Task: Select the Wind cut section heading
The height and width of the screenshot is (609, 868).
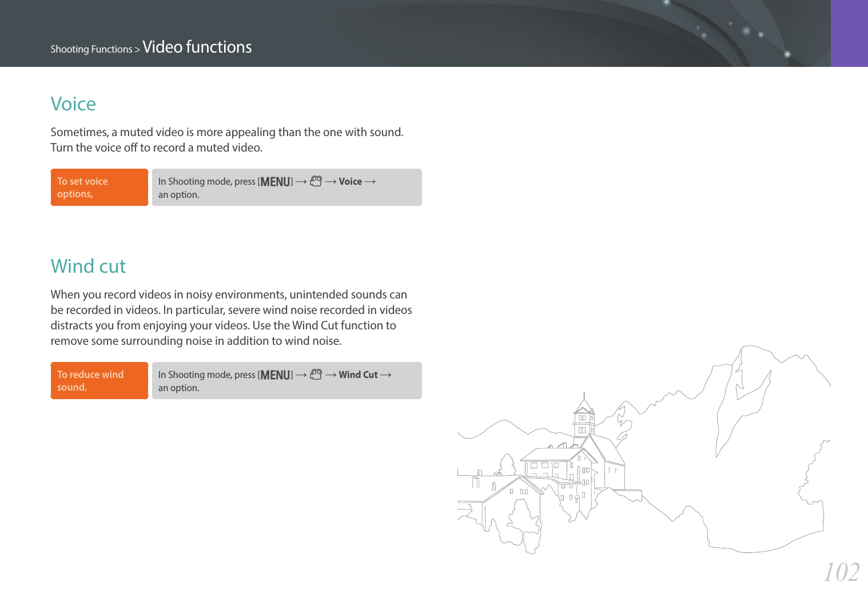Action: pos(88,266)
